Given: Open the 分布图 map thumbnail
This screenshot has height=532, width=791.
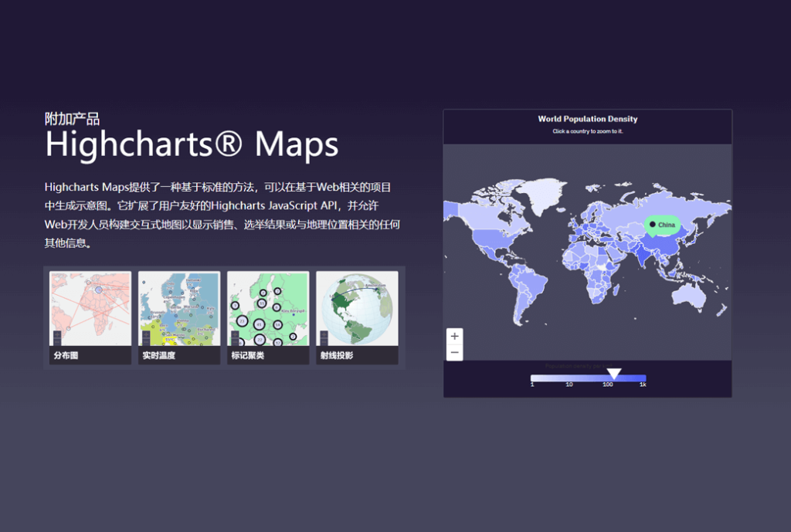Looking at the screenshot, I should point(90,317).
